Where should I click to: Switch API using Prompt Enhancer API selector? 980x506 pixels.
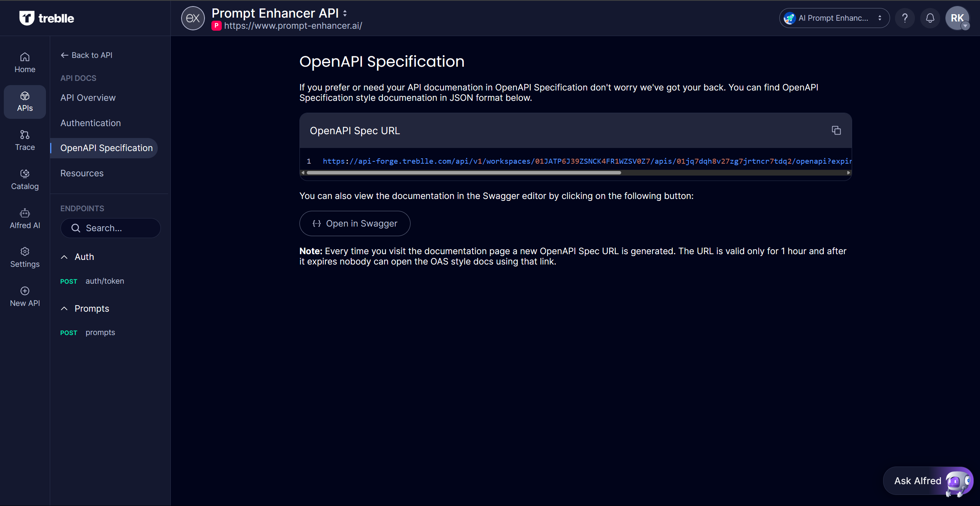pos(280,13)
